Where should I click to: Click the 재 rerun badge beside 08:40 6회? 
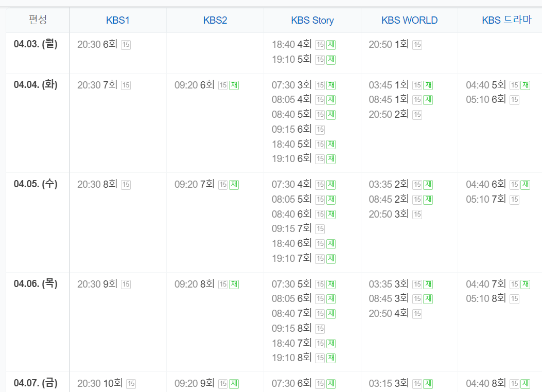331,215
